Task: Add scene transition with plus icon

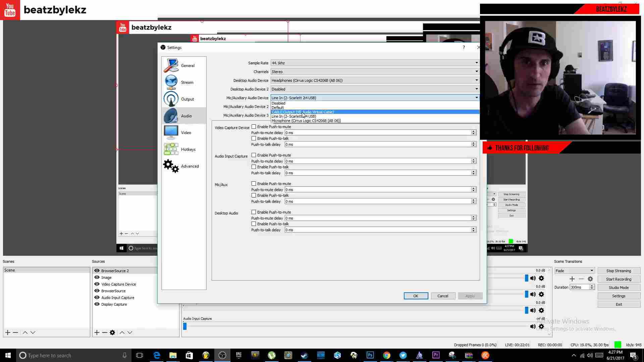Action: 572,279
